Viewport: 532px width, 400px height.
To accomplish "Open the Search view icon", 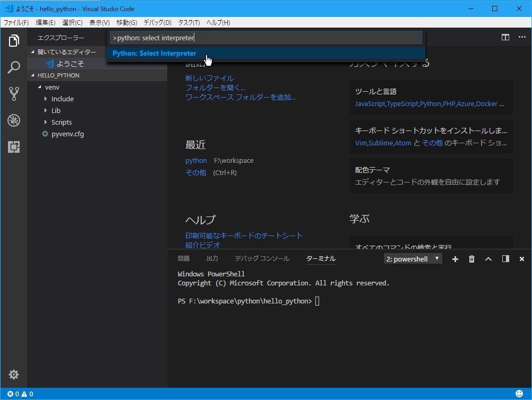I will (14, 67).
